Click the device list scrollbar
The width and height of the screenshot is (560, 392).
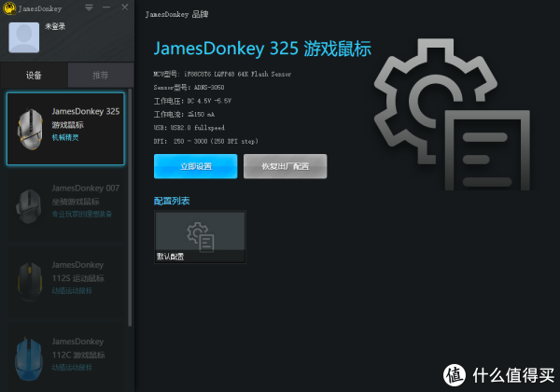130,208
